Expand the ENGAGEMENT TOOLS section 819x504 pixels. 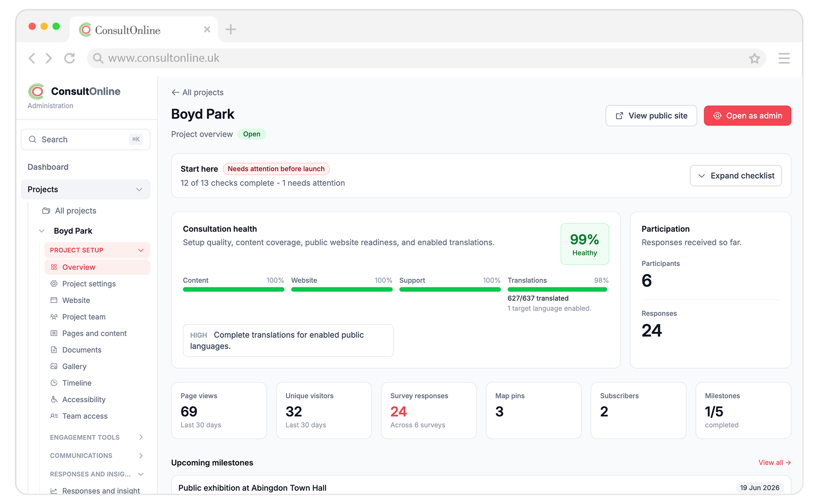[x=141, y=437]
